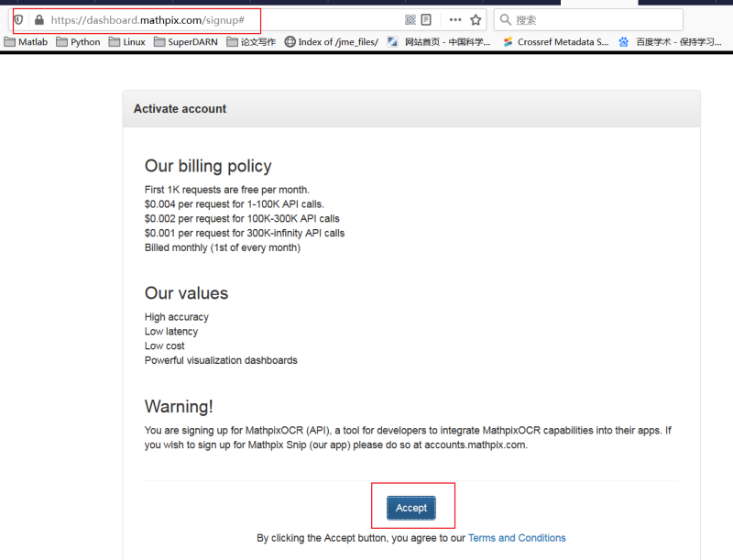The image size is (733, 560).
Task: Open the page actions three-dot menu
Action: tap(455, 19)
